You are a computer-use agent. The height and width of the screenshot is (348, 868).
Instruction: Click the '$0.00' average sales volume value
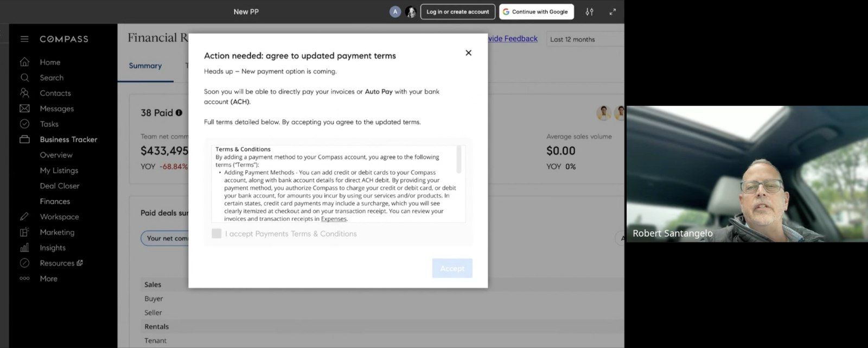(x=561, y=151)
